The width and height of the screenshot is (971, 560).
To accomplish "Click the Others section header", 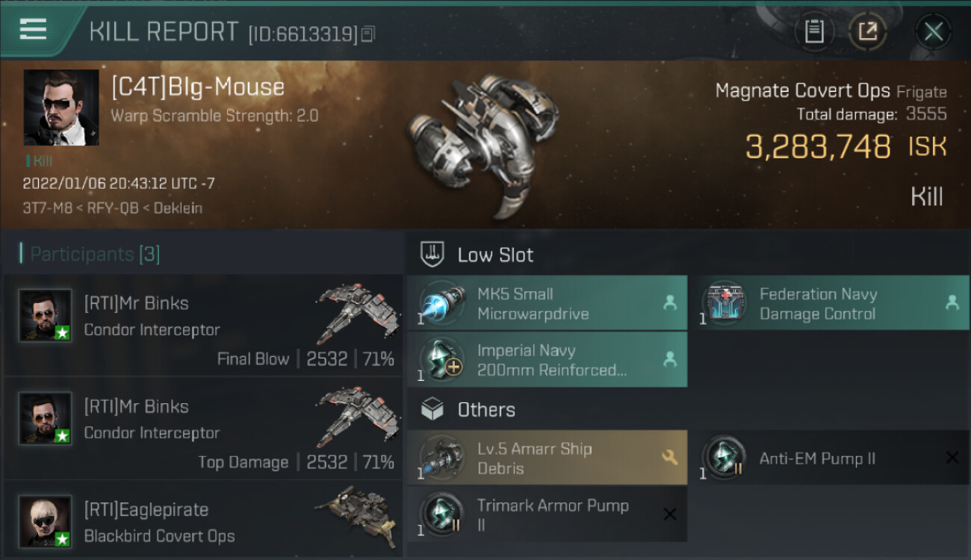I will 485,409.
